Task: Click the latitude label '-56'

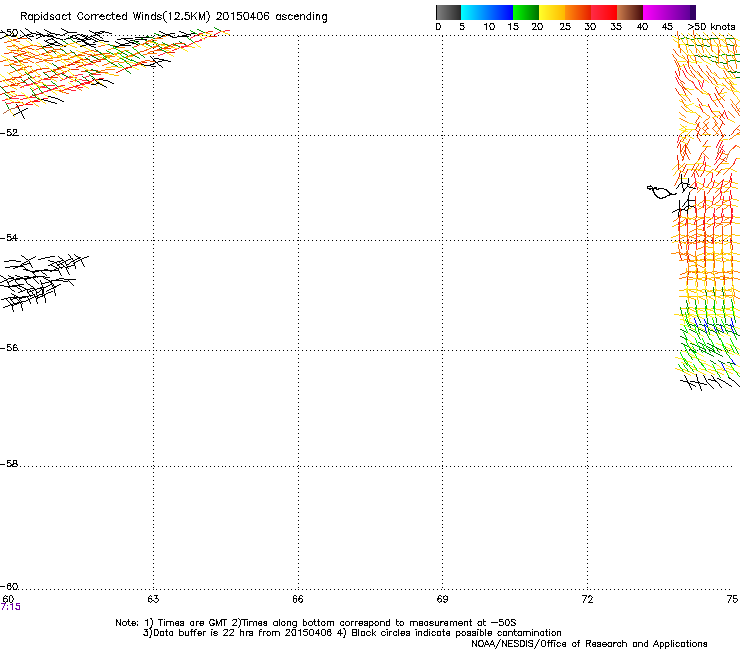Action: pyautogui.click(x=9, y=347)
